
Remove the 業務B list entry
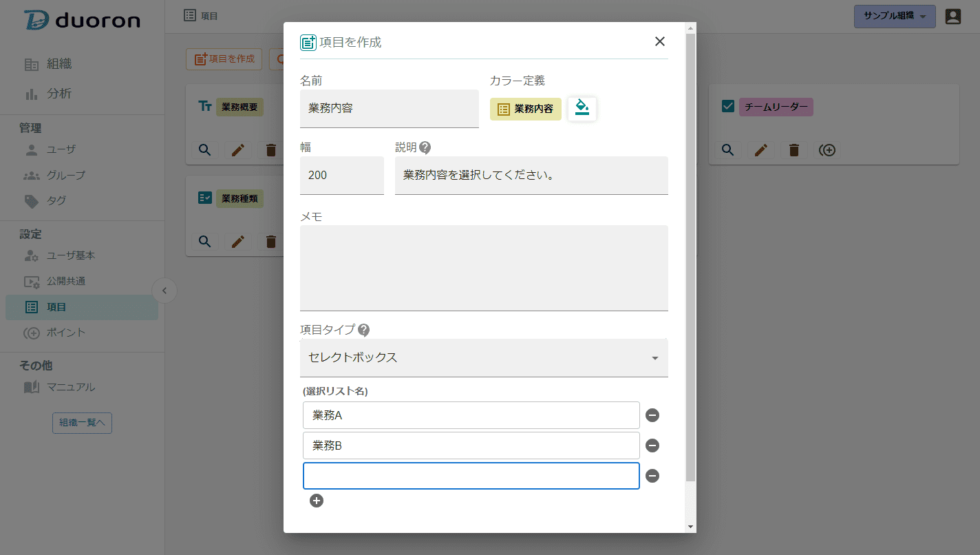tap(652, 446)
